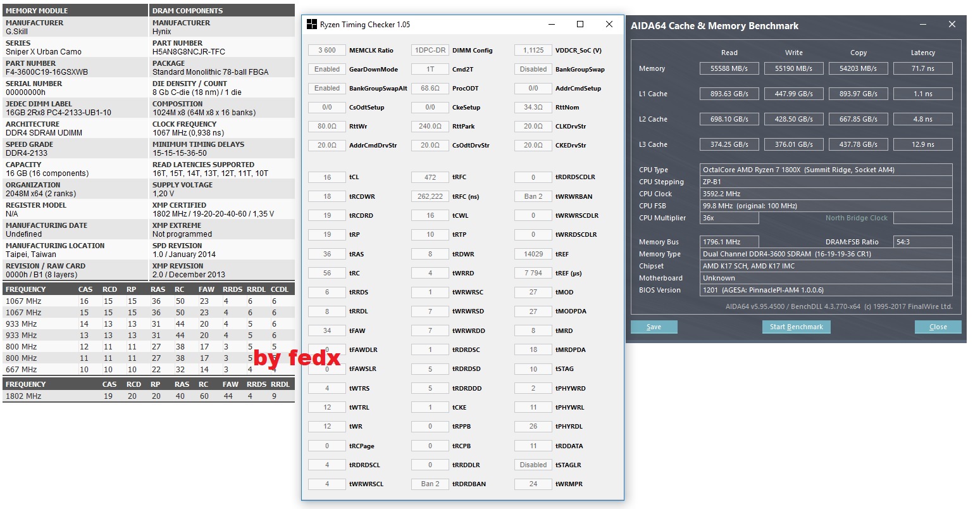Click the tRCDRD value field

coord(327,216)
